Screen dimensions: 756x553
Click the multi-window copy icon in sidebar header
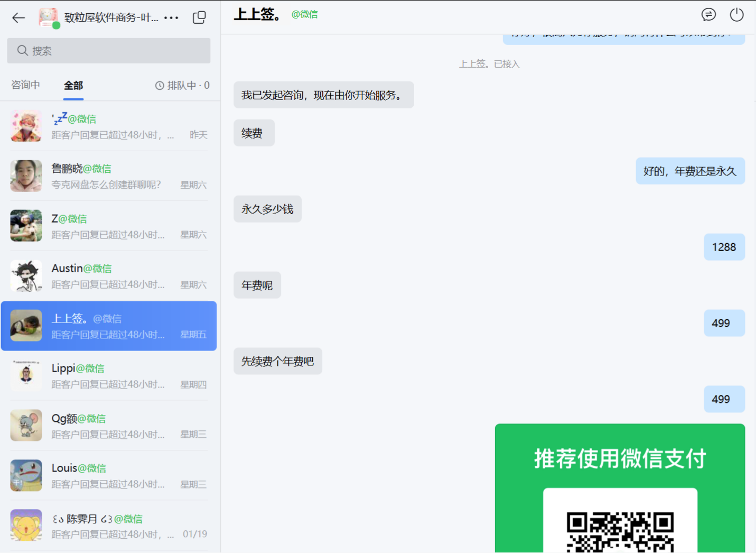(x=199, y=17)
